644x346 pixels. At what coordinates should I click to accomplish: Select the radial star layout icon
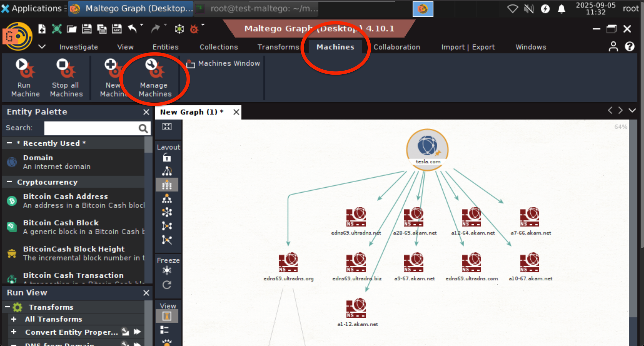click(167, 212)
